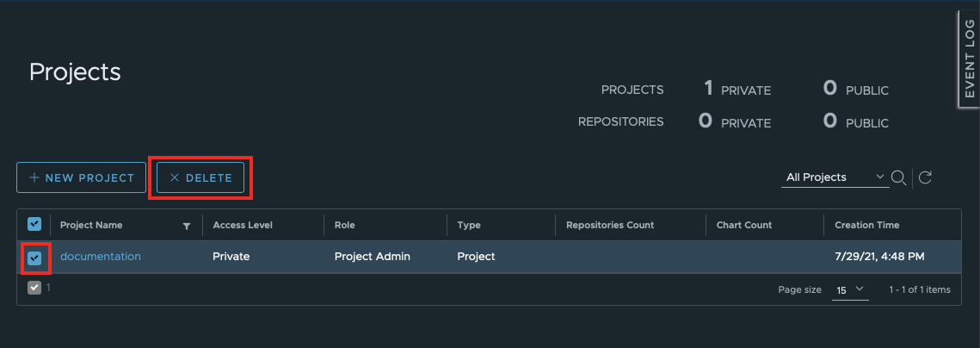Viewport: 980px width, 348px height.
Task: Click the selected-count checkbox in table footer
Action: click(34, 288)
